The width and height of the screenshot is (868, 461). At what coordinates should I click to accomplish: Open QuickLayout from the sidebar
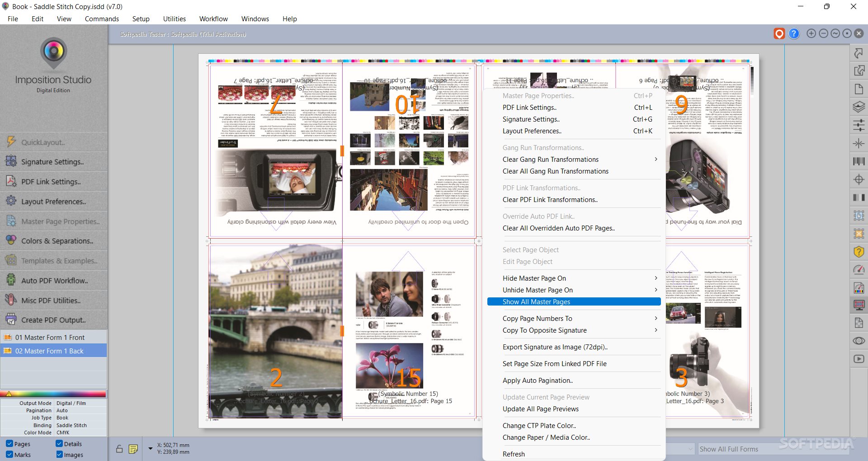click(54, 142)
